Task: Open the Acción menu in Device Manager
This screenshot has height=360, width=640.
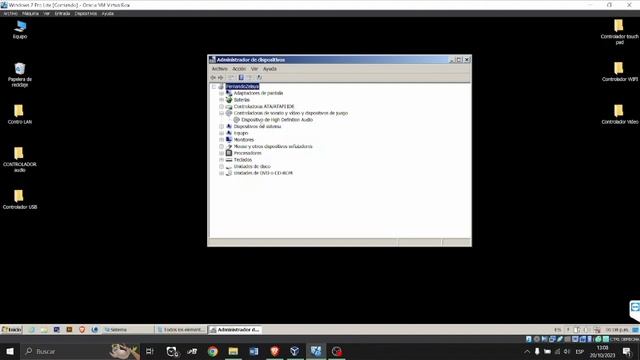Action: tap(239, 69)
